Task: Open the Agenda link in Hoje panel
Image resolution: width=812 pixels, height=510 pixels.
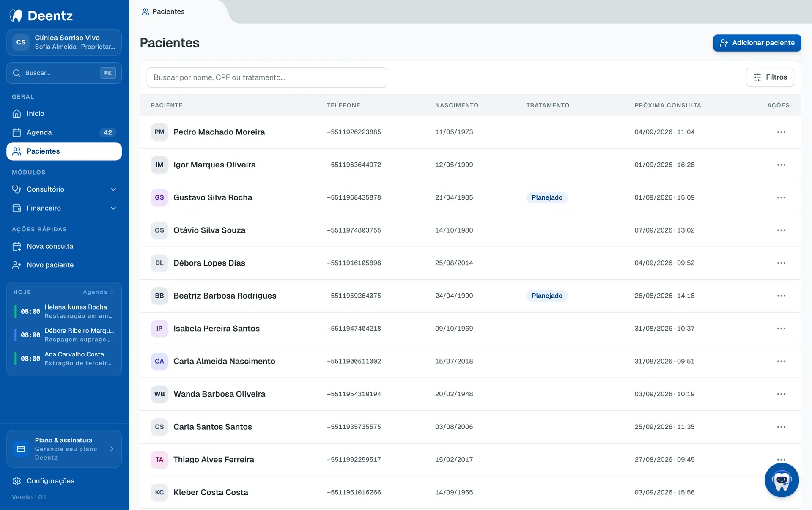Action: point(98,292)
